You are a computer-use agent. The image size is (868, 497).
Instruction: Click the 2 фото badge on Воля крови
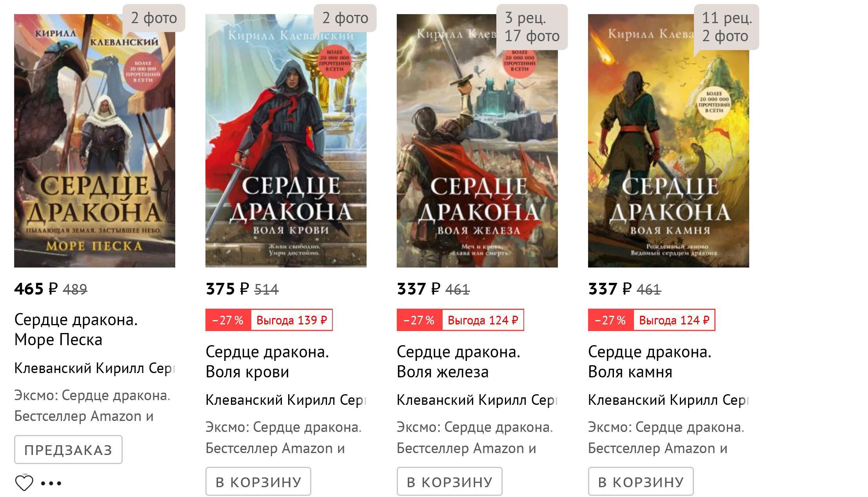[345, 18]
